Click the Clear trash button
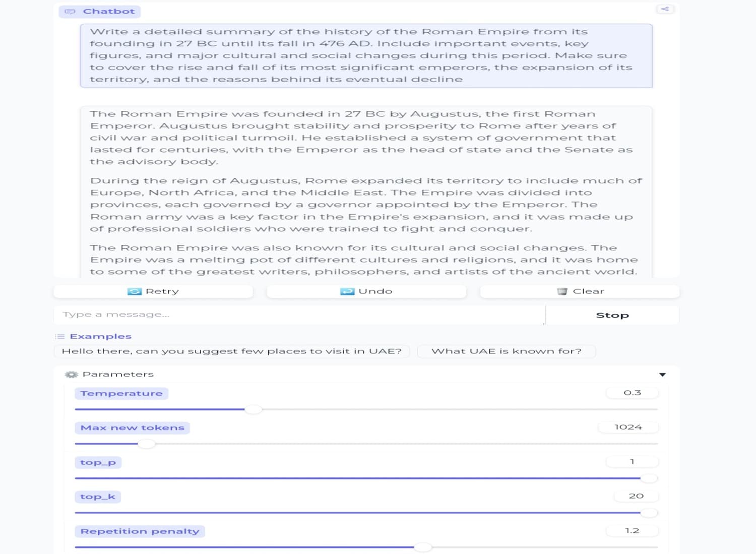 [580, 291]
